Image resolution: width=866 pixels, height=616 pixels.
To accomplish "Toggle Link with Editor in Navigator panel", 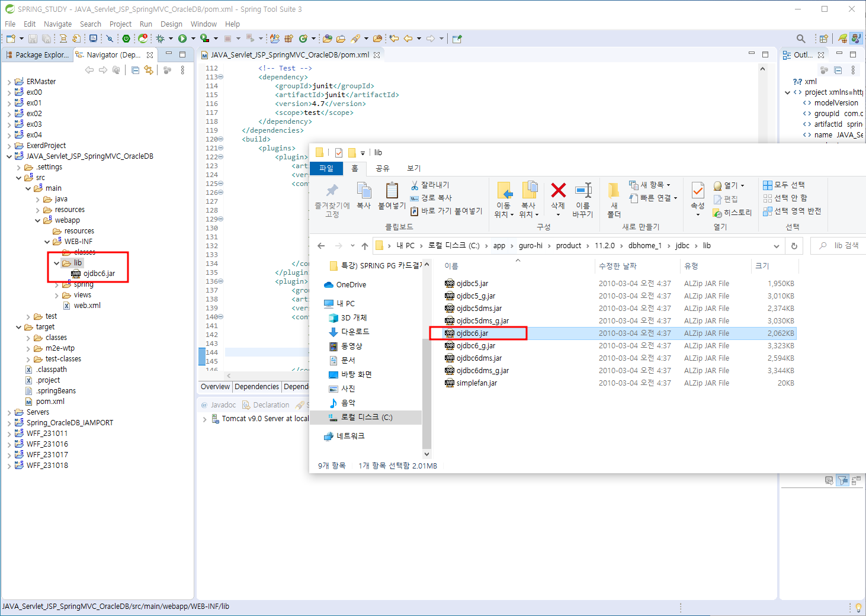I will point(149,70).
